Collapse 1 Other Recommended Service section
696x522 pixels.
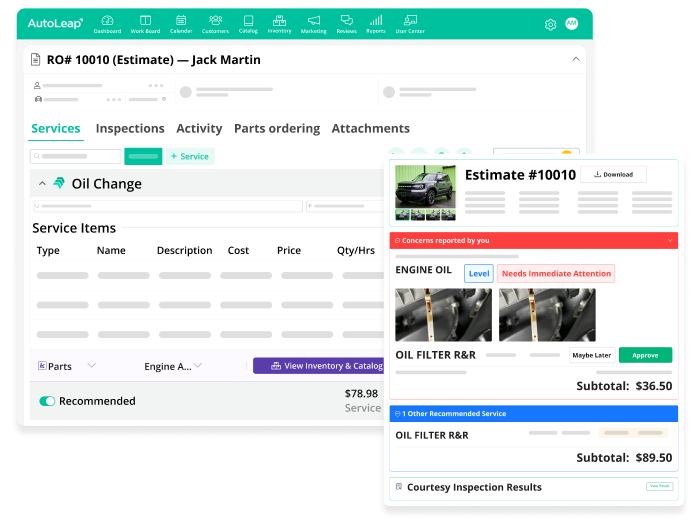[398, 413]
